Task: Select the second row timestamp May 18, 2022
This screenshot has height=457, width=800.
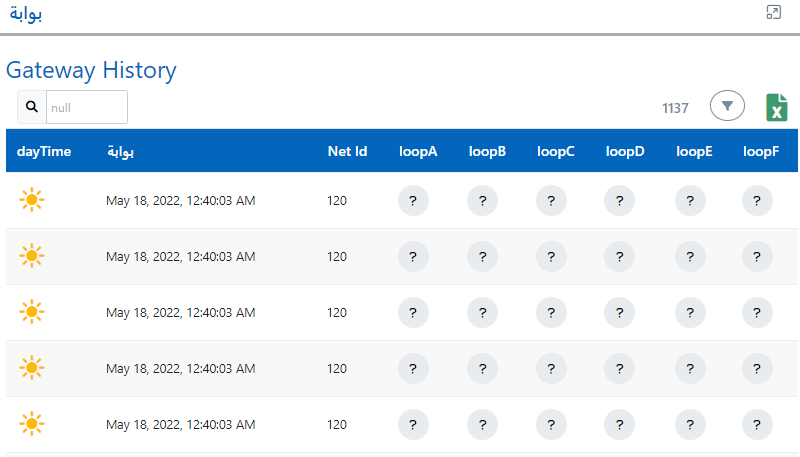Action: coord(180,257)
